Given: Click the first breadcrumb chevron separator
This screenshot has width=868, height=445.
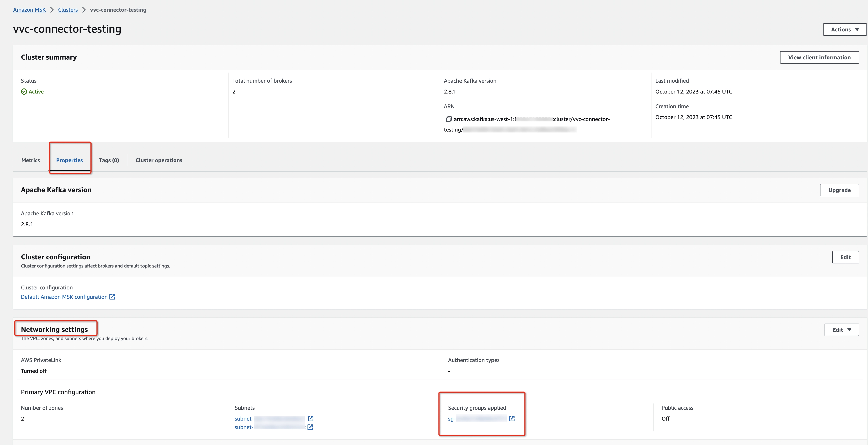Looking at the screenshot, I should click(x=52, y=10).
